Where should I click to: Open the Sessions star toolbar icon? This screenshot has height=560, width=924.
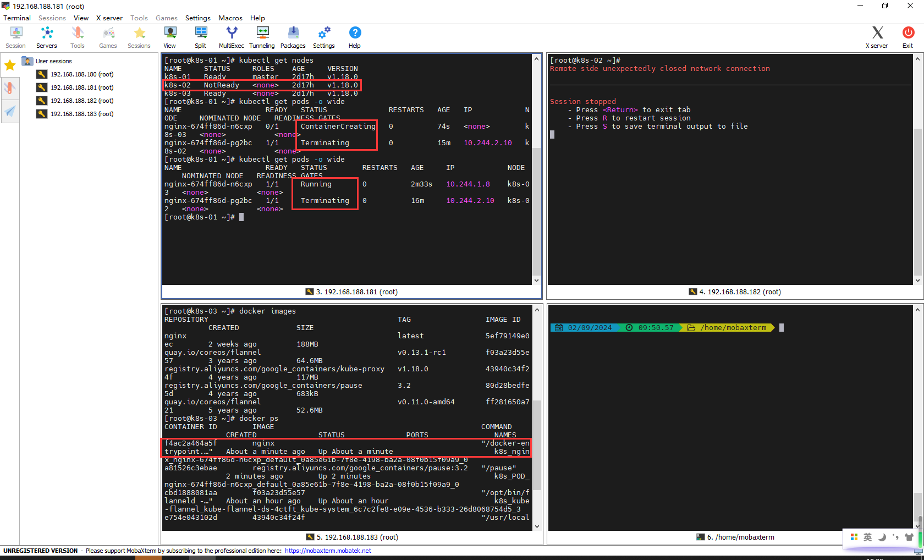(139, 37)
